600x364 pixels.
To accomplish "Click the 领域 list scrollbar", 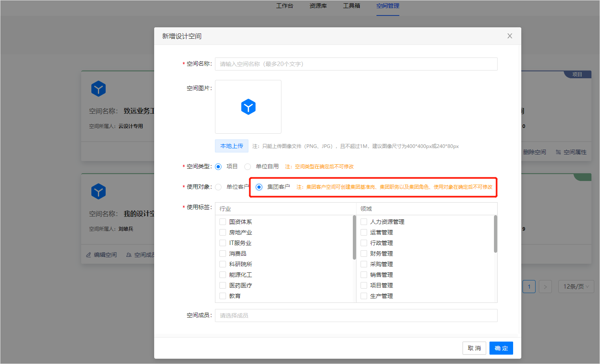I will click(496, 234).
